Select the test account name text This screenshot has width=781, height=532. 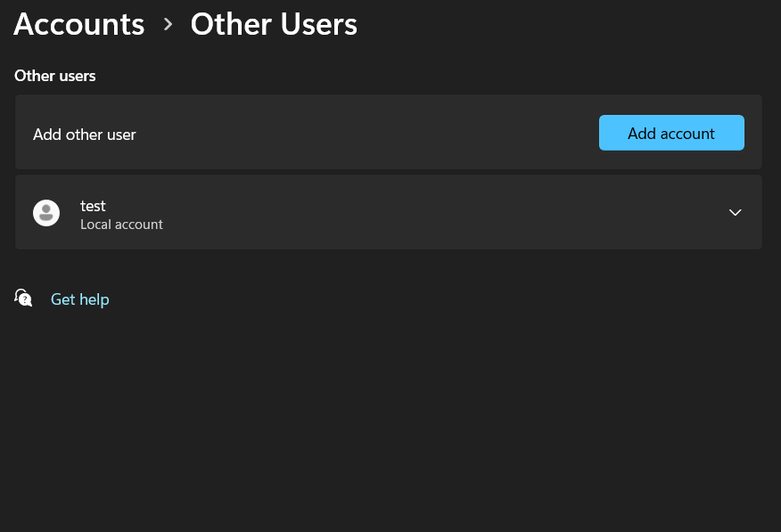coord(93,206)
